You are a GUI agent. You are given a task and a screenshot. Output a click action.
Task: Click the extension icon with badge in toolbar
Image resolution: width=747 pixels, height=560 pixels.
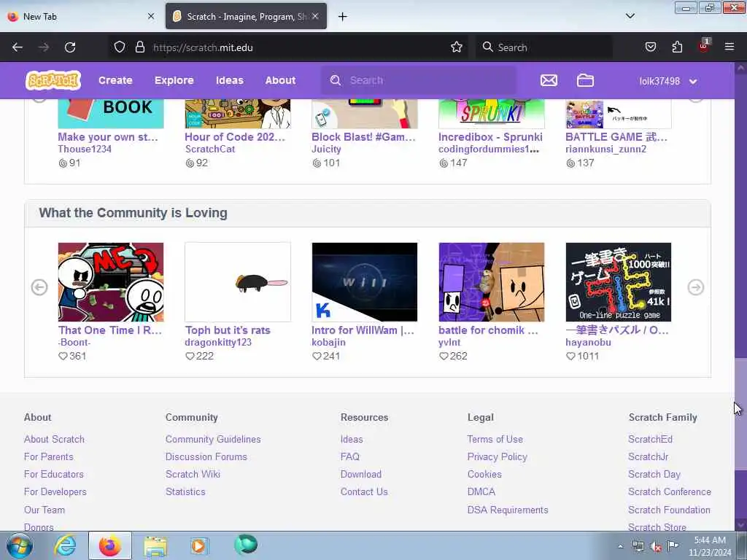click(704, 46)
